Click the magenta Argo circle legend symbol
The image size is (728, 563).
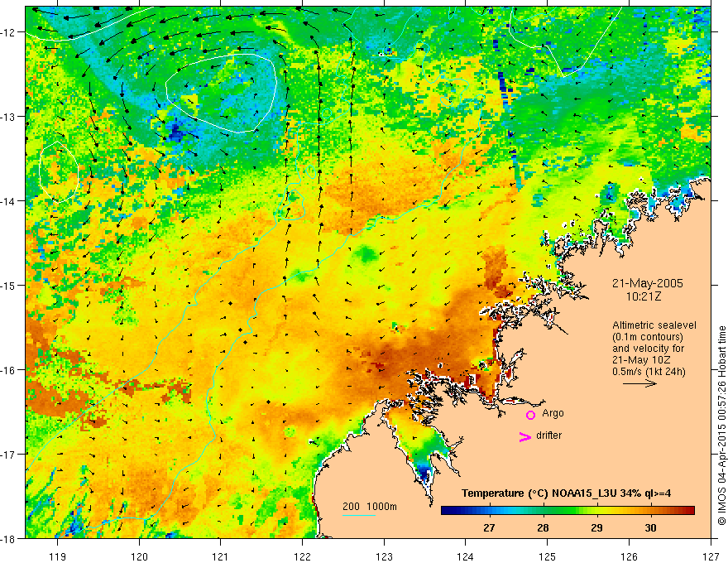tap(530, 415)
